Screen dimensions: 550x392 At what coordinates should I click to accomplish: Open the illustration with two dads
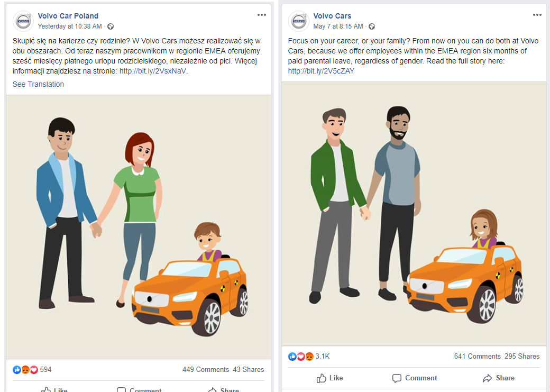point(414,214)
